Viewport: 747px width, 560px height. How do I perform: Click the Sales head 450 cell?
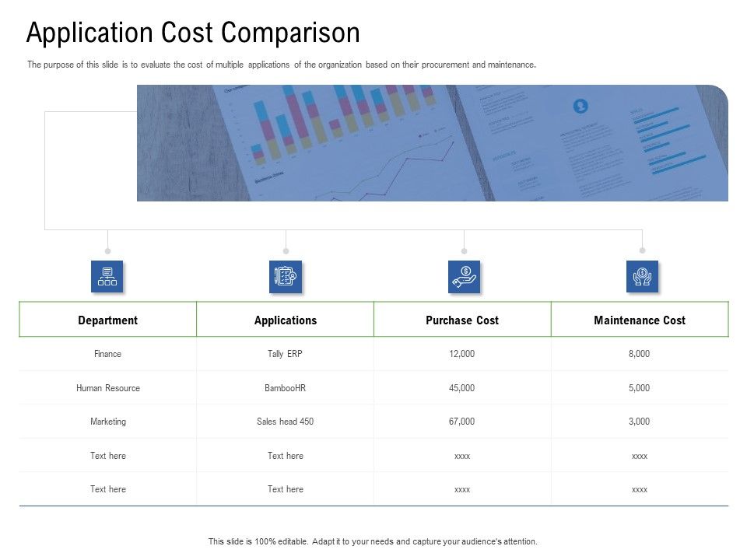coord(286,422)
